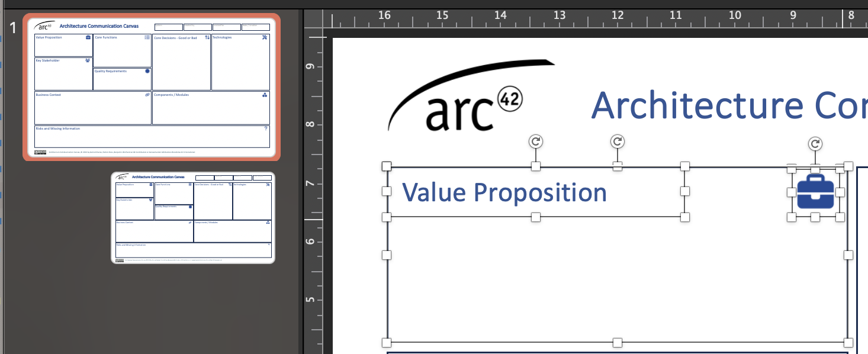Click the briefcase icon inside master thumbnail 1
The image size is (868, 354).
tap(88, 37)
